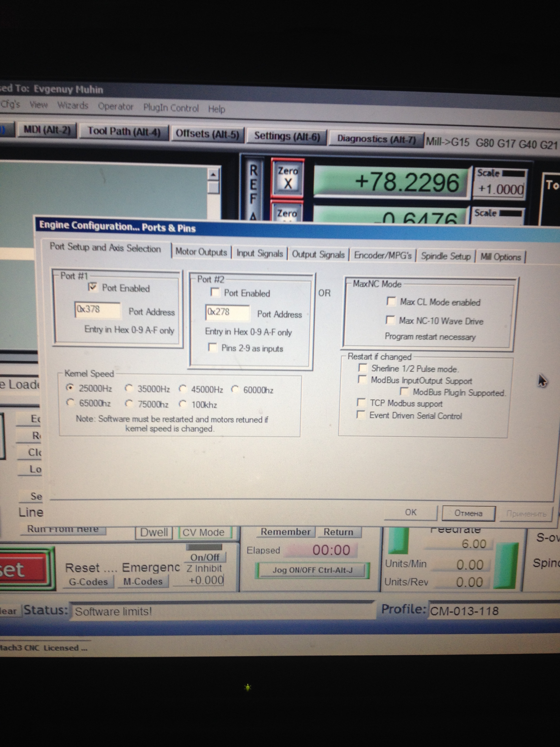Click the Remember position button
Viewport: 560px width, 747px height.
pos(285,532)
